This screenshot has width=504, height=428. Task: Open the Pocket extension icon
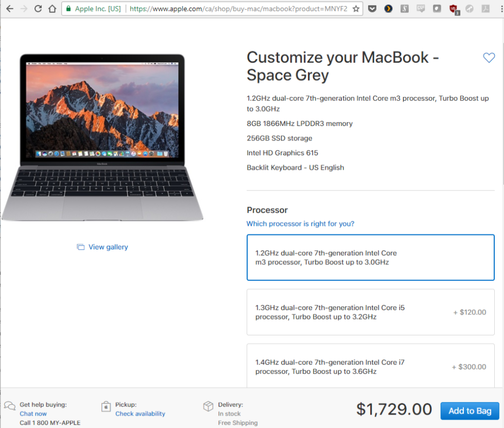(x=372, y=9)
